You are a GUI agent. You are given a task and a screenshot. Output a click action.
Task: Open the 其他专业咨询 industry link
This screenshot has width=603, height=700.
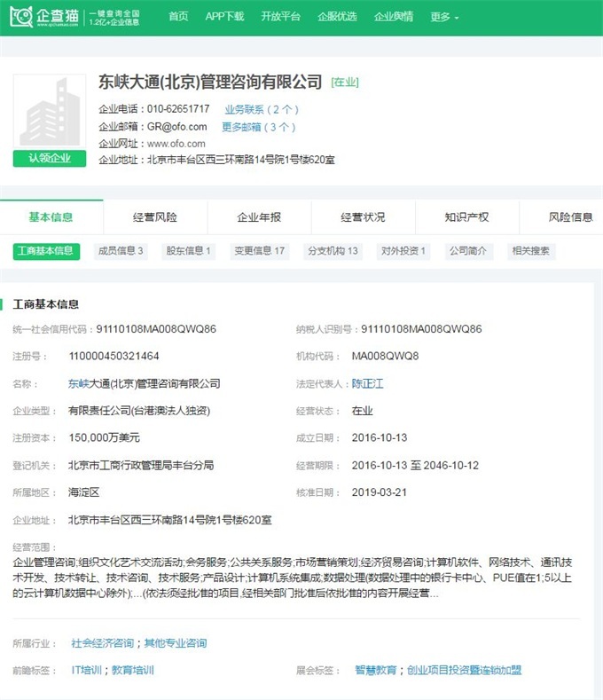pos(176,643)
